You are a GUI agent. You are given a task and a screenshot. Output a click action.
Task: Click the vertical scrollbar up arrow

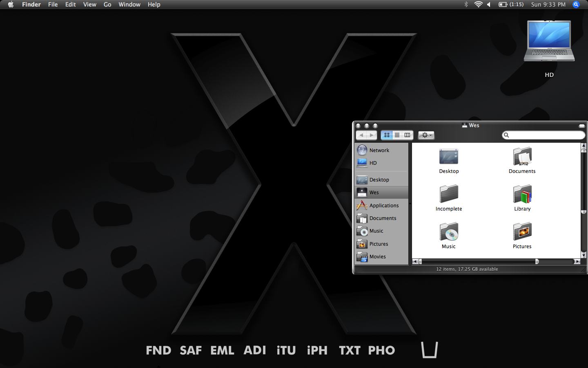click(584, 146)
